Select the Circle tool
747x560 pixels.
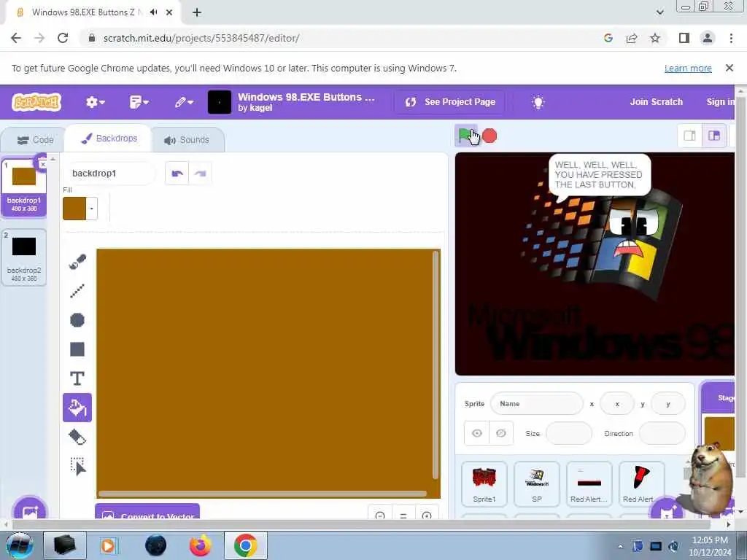click(x=77, y=320)
